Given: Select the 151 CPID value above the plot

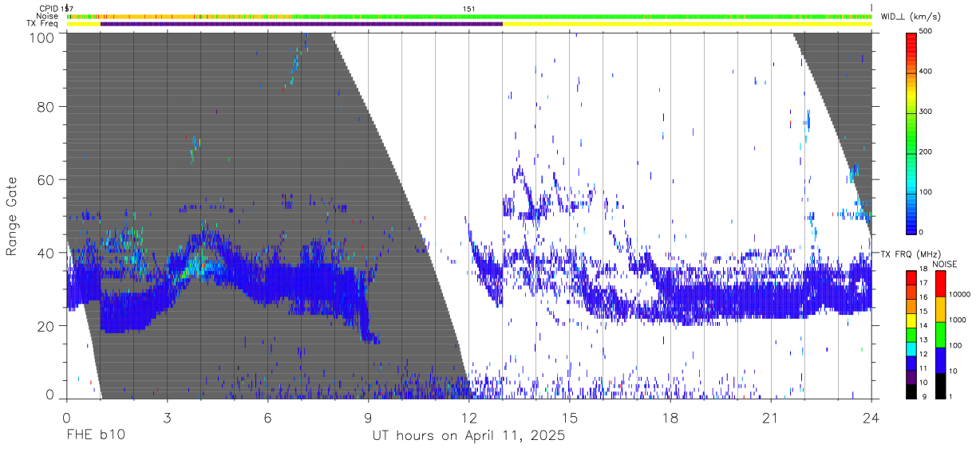Looking at the screenshot, I should pos(469,9).
